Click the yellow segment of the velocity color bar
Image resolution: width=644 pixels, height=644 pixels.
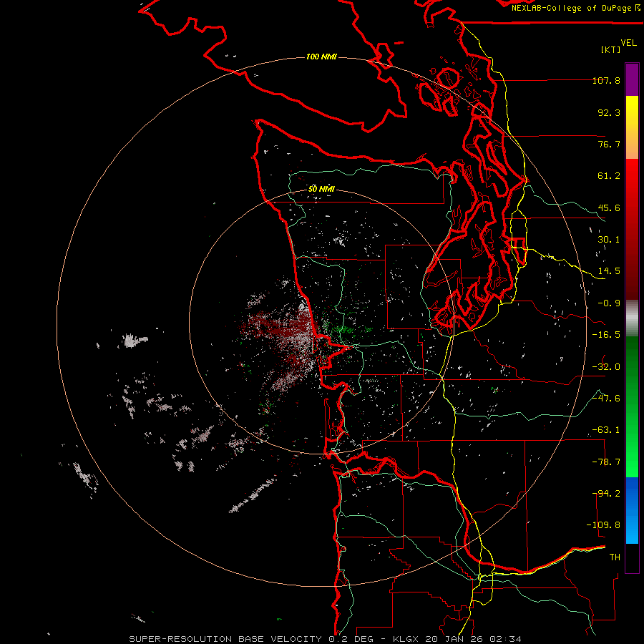pos(632,127)
